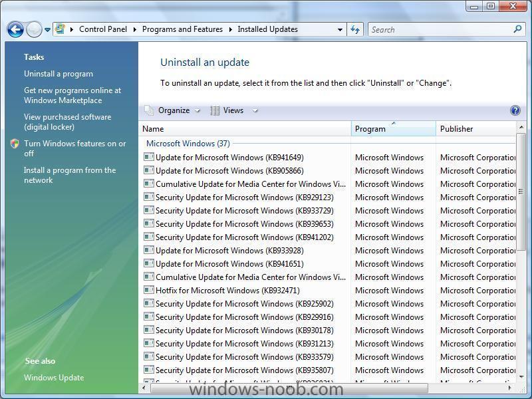
Task: Open Windows Update under See also
Action: point(54,378)
